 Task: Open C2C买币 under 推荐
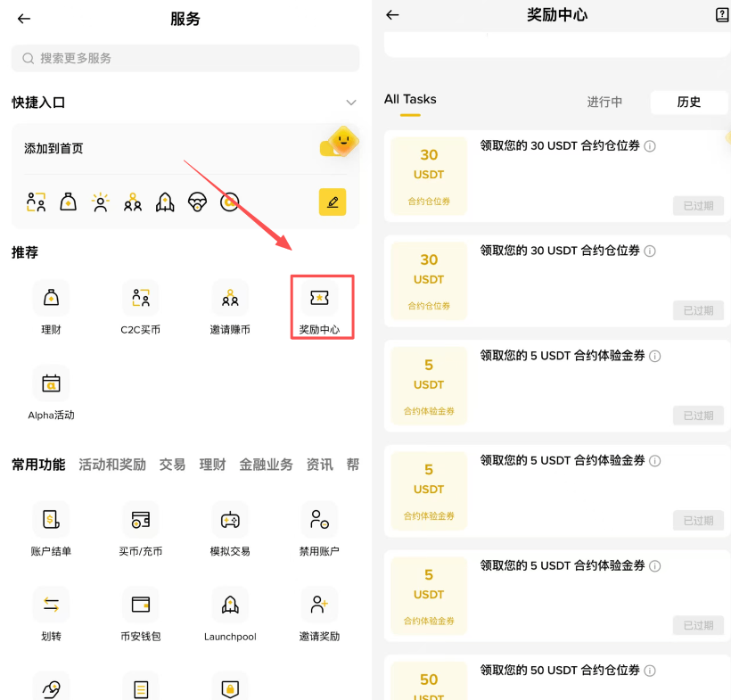[x=140, y=308]
